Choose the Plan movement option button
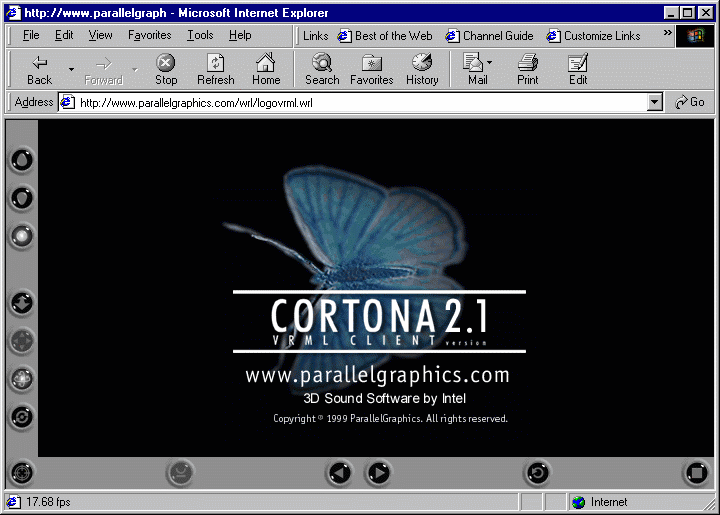The height and width of the screenshot is (515, 720). [22, 303]
